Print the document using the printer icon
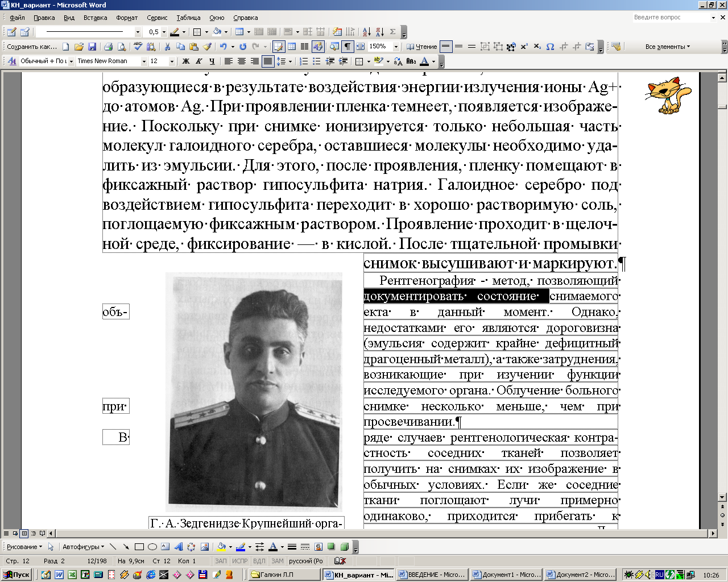This screenshot has width=728, height=582. 108,47
